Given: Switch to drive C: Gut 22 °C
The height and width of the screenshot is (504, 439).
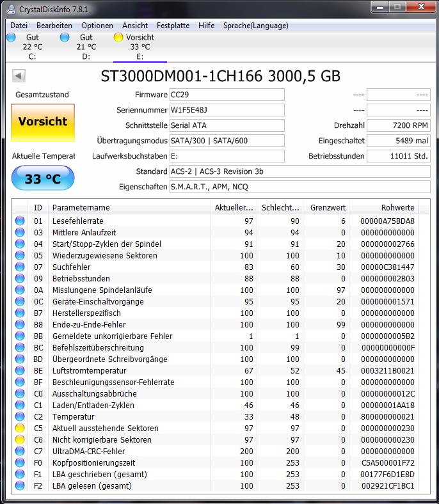Looking at the screenshot, I should [33, 47].
